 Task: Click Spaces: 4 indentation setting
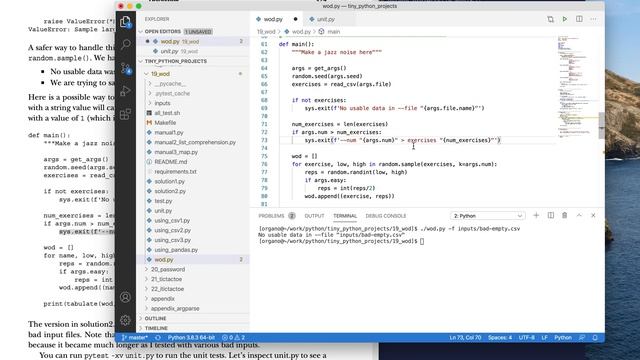click(x=500, y=338)
